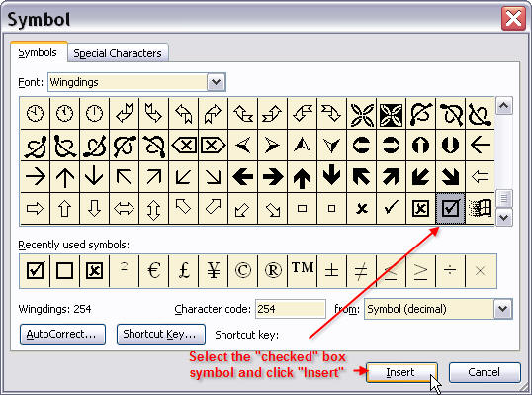This screenshot has height=395, width=532.
Task: Pick the copyright symbol from recent symbols
Action: (243, 271)
